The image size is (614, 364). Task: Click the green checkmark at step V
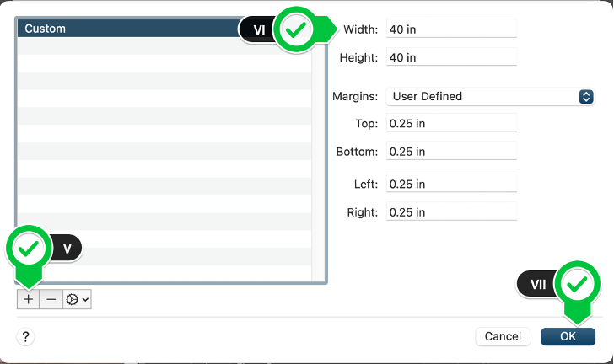(28, 249)
